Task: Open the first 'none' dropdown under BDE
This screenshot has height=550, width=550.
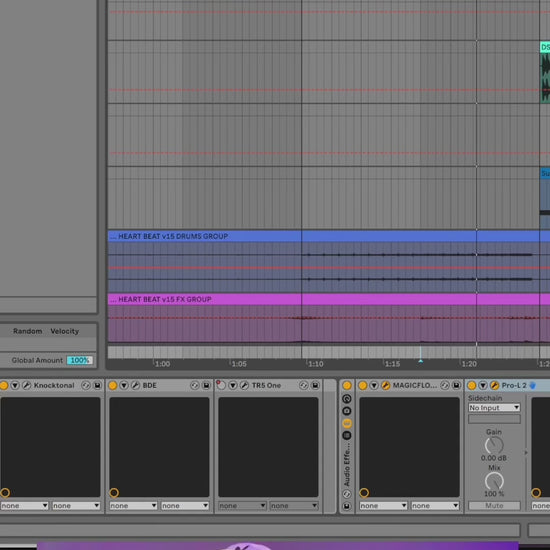Action: [x=133, y=505]
